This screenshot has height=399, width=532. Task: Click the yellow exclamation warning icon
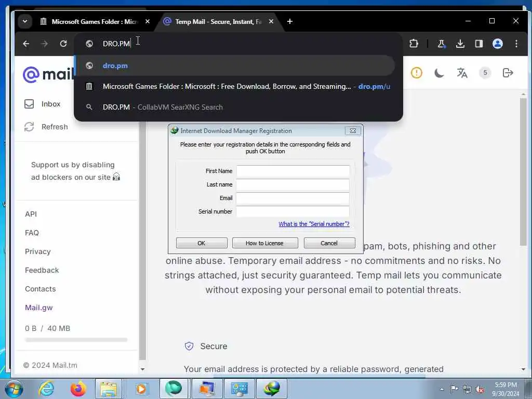click(416, 73)
